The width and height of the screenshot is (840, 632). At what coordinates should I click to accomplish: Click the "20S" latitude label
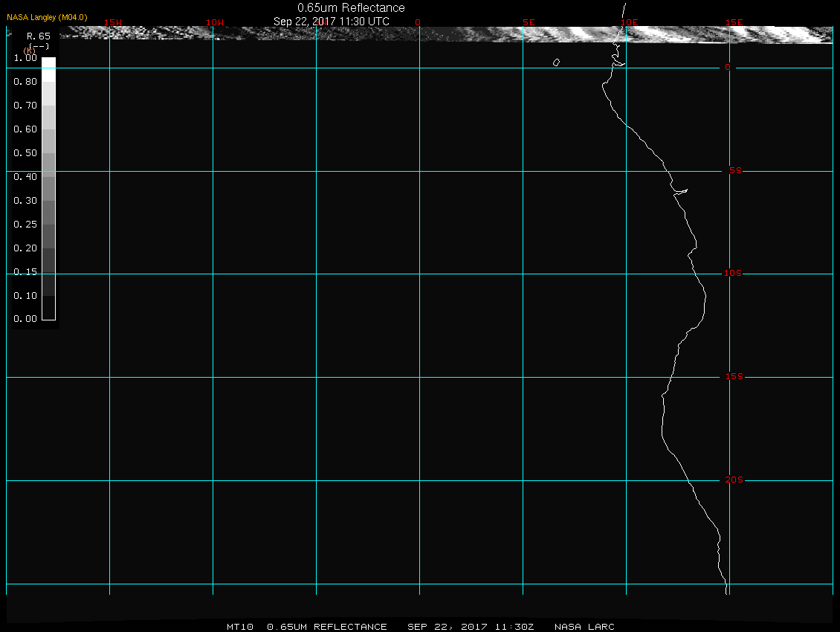point(734,480)
